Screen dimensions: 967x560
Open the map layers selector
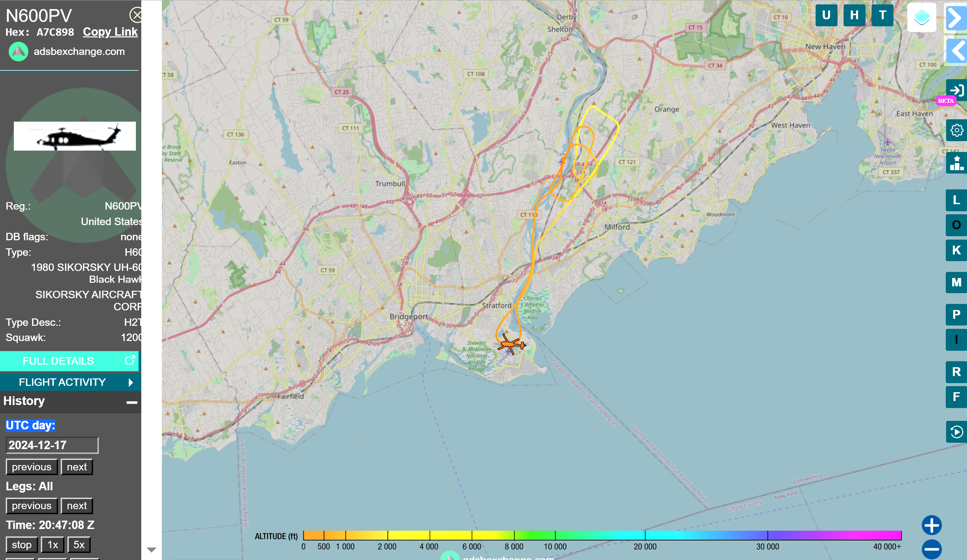click(922, 17)
